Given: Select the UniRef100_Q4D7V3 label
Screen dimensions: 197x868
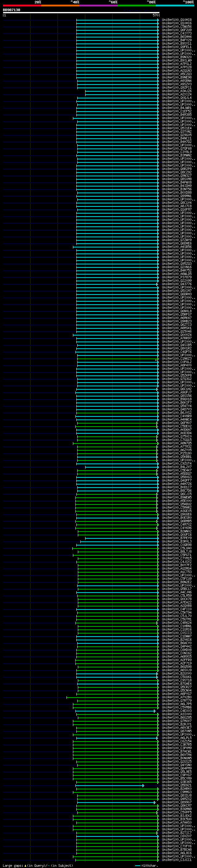Looking at the screenshot, I should [177, 410].
